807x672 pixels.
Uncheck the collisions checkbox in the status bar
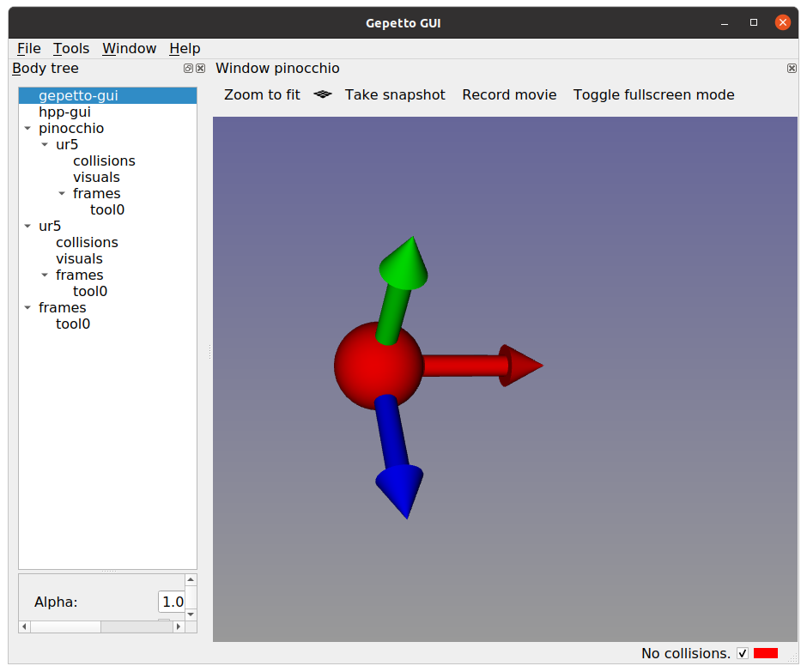coord(743,653)
